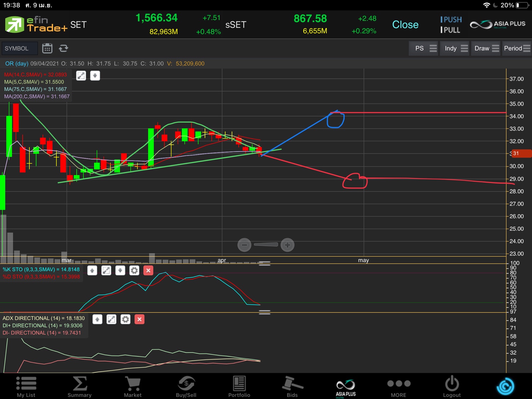
Task: Click the resize handle above STO panel
Action: tap(265, 264)
